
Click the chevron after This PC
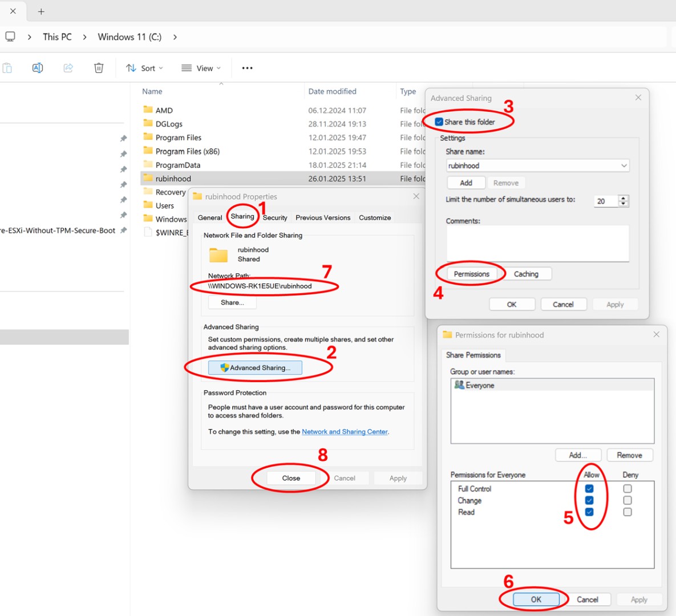click(x=84, y=37)
